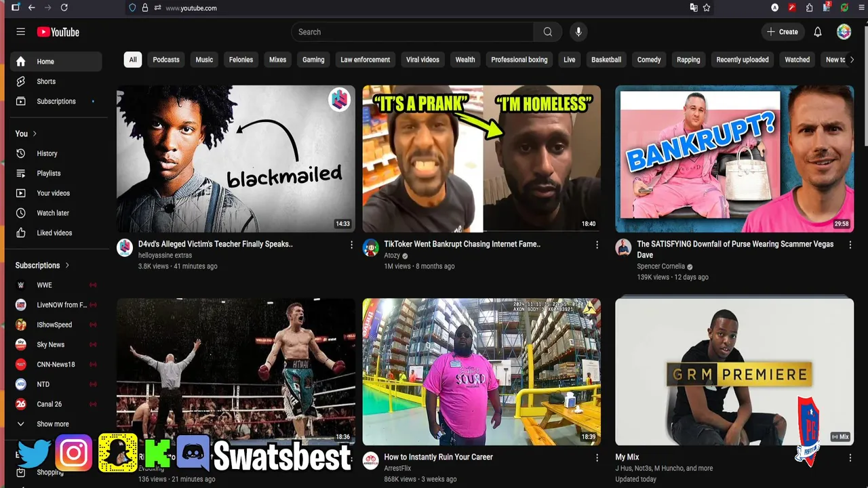Viewport: 868px width, 488px height.
Task: Play the blackmailed thumbnail video
Action: [x=235, y=159]
